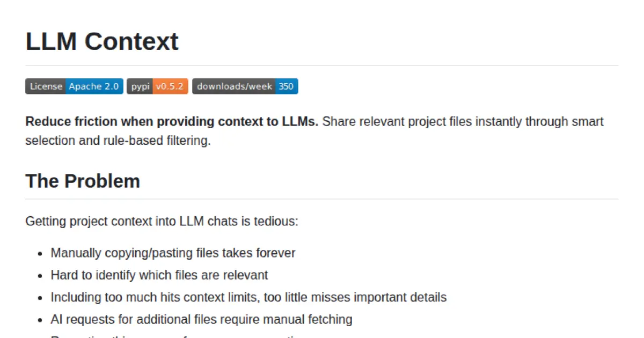644x338 pixels.
Task: Click the gray "License" badge label
Action: point(46,86)
